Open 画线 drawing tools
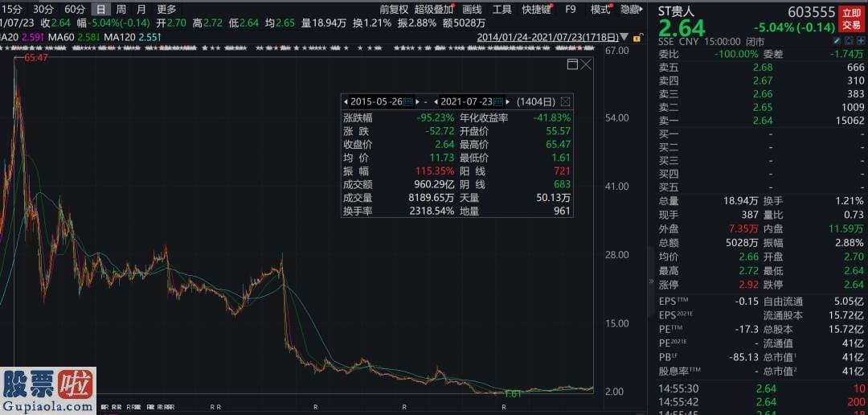The width and height of the screenshot is (868, 415). tap(473, 9)
